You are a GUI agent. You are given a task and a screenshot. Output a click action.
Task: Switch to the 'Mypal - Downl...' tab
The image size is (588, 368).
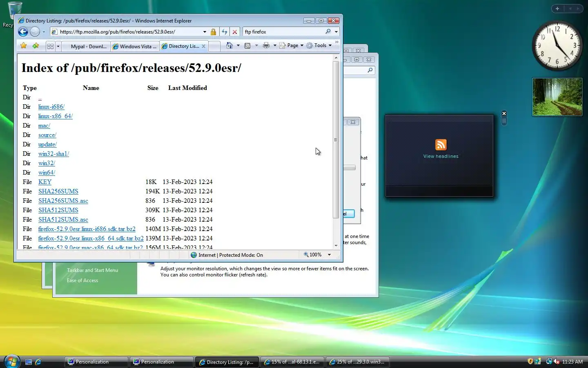click(86, 46)
